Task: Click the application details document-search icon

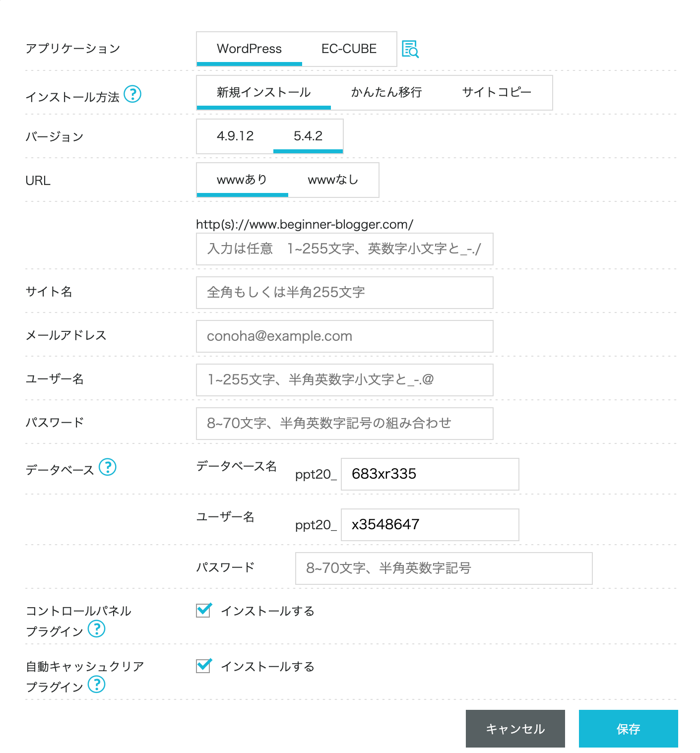Action: pos(410,49)
